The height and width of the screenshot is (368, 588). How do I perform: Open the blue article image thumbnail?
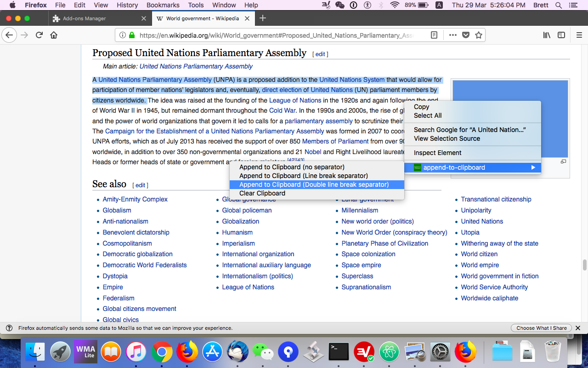510,119
